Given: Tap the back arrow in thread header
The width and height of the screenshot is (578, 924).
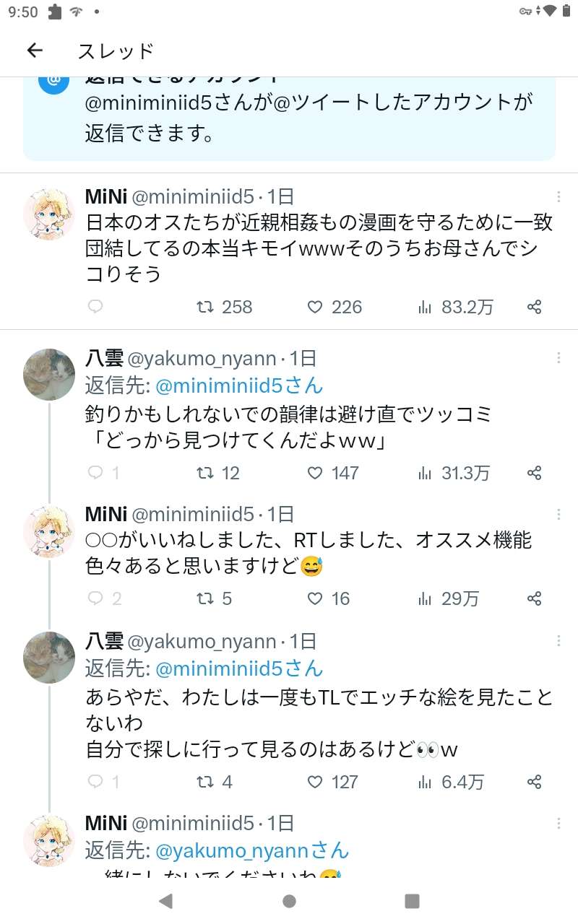Looking at the screenshot, I should pos(35,51).
